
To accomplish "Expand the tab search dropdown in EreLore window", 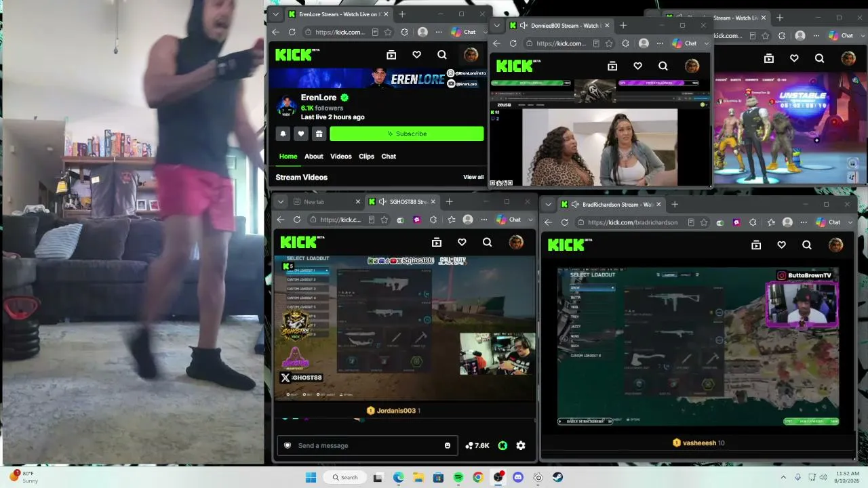I will (275, 14).
